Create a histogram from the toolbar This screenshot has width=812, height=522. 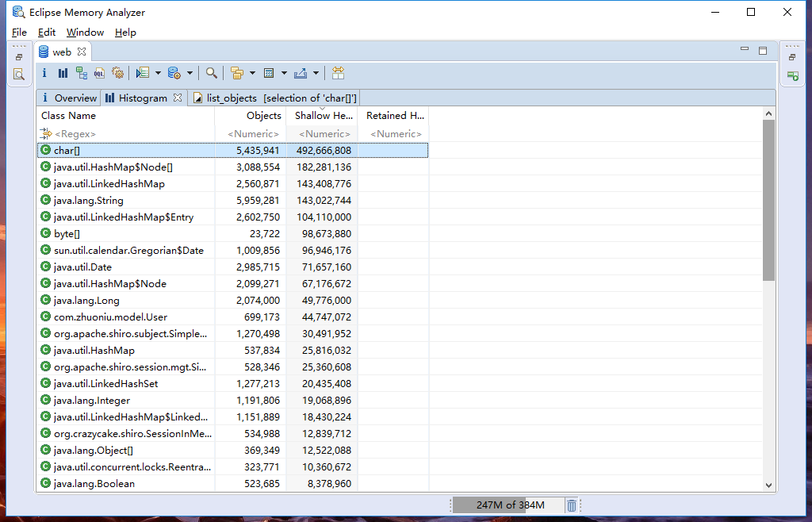63,73
